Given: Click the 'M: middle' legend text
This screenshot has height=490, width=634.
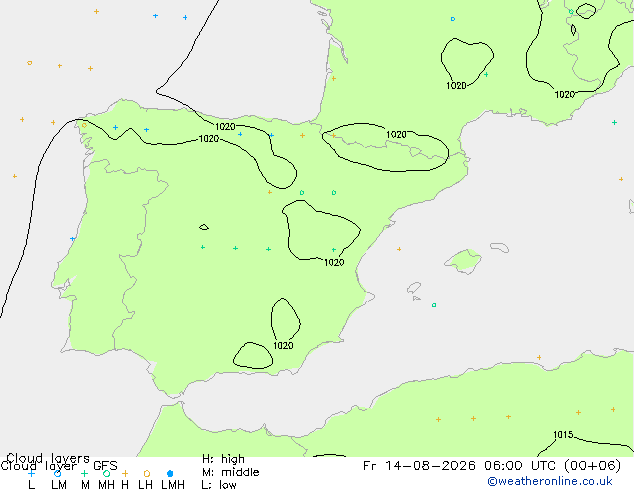Looking at the screenshot, I should coord(230,472).
